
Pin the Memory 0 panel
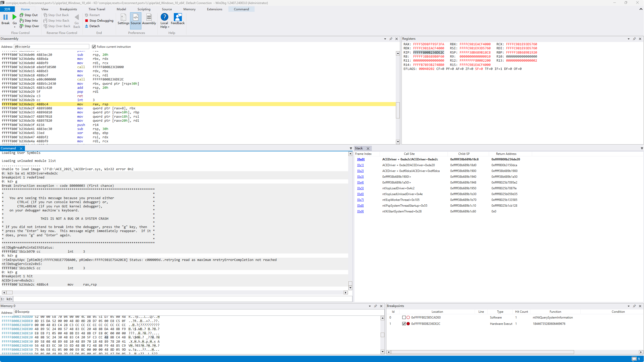(x=375, y=306)
